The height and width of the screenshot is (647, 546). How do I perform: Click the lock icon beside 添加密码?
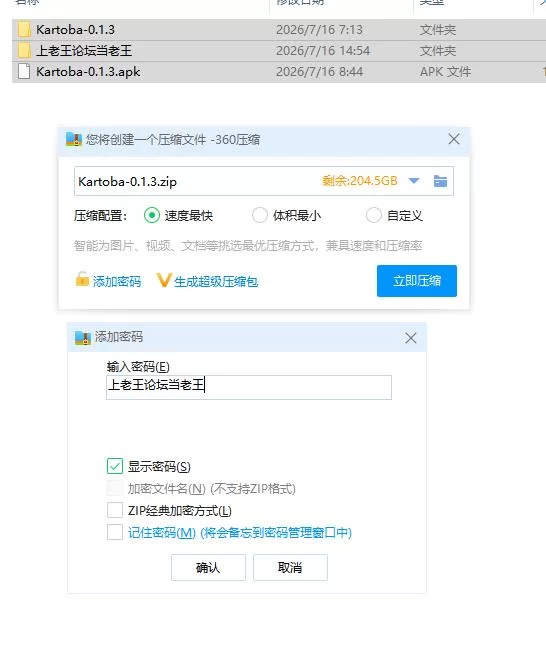82,280
